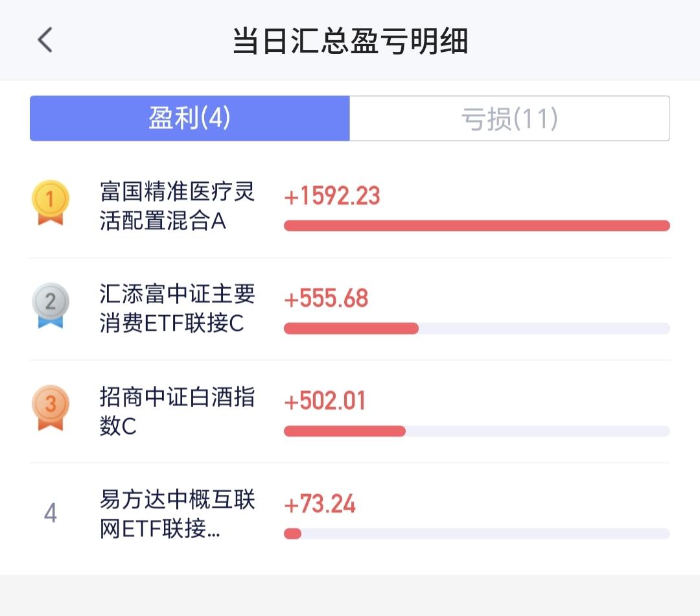Screen dimensions: 700x616
Task: Click the +1592.23 profit amount
Action: [332, 196]
